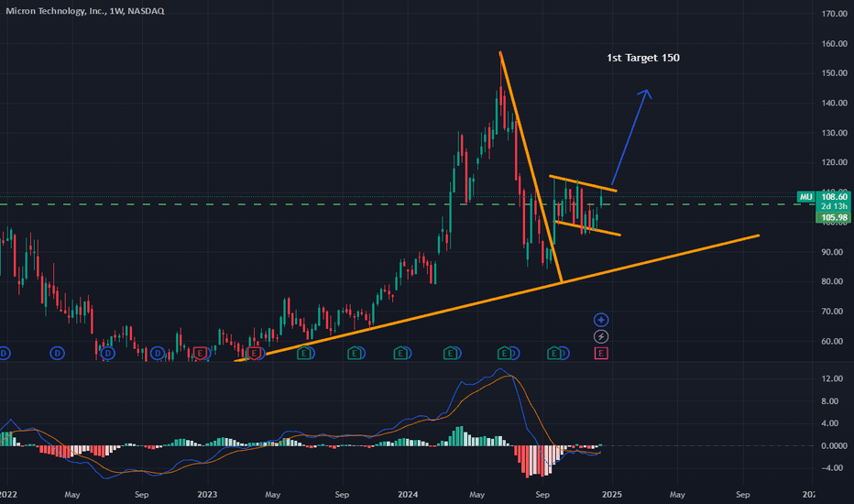Open the dividend D marker near July 2022
The width and height of the screenshot is (854, 504).
coord(108,354)
